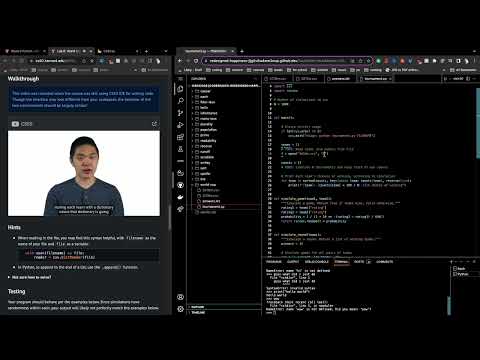480x360 pixels.
Task: Open the Run and Debug view
Action: point(180,125)
